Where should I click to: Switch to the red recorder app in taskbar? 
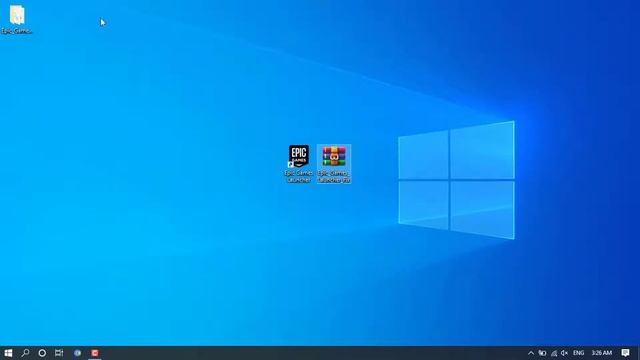coord(95,353)
